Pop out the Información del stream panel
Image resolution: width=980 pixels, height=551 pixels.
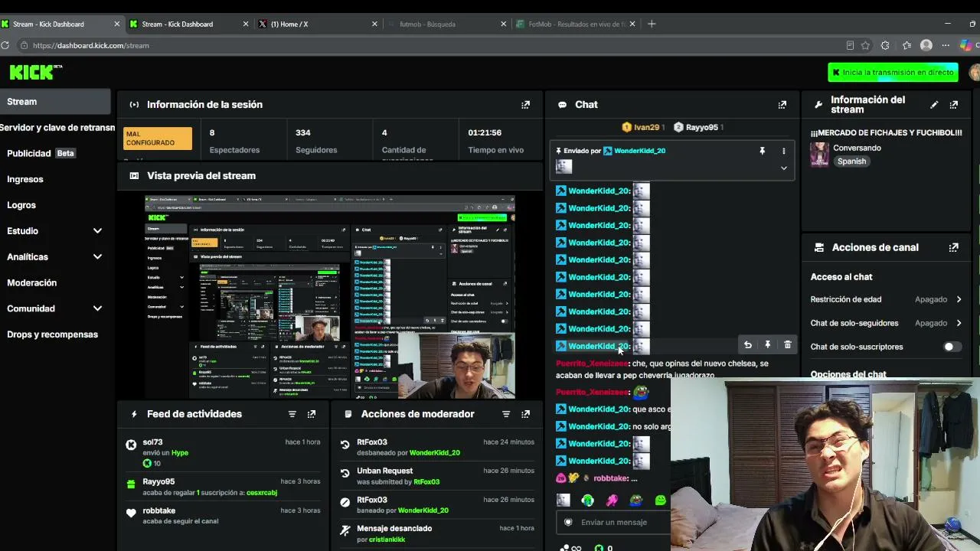point(953,105)
